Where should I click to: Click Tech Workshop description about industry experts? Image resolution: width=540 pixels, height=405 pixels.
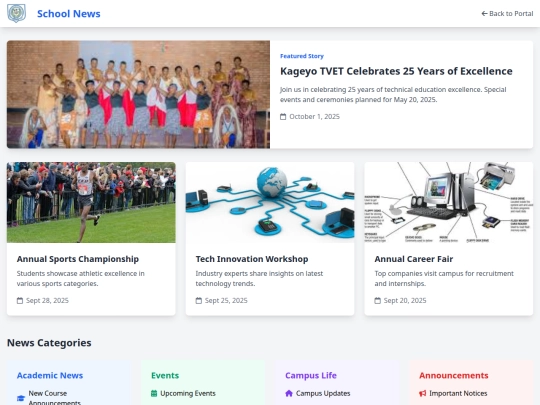pos(259,279)
